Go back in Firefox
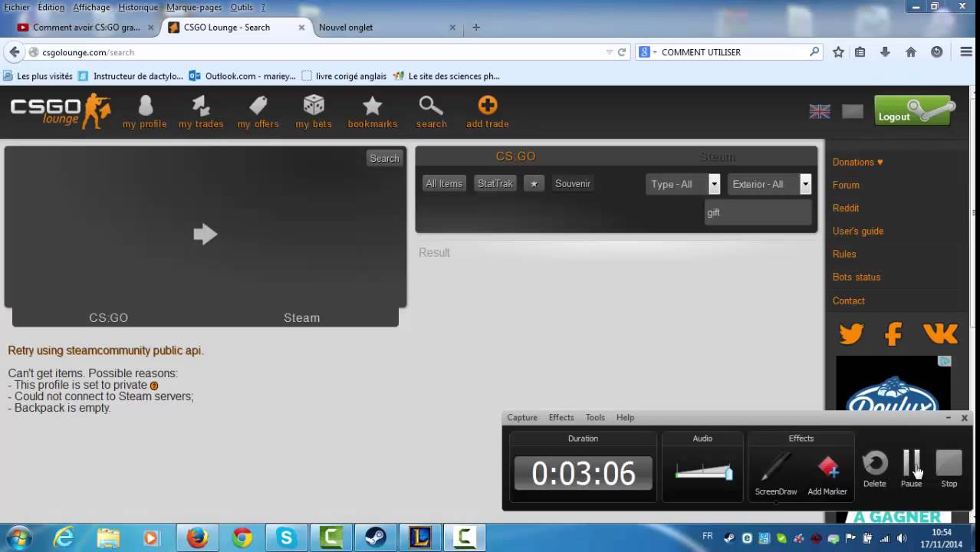 [15, 52]
